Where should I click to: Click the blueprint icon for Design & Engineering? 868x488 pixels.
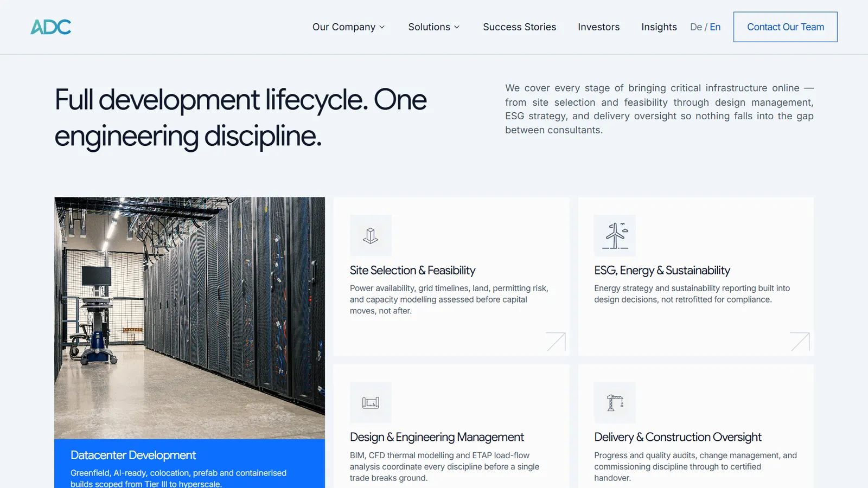(x=371, y=402)
